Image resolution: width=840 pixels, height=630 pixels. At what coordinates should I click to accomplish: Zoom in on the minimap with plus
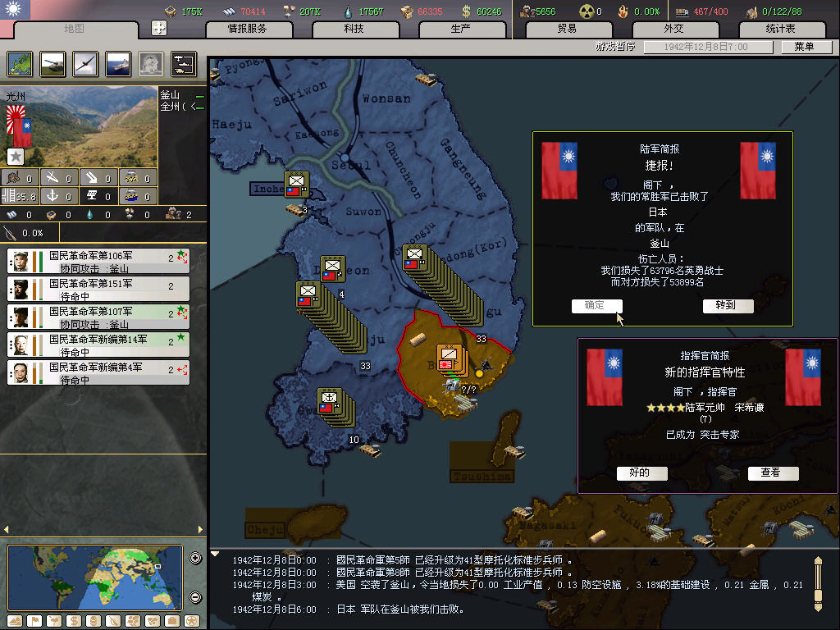195,559
